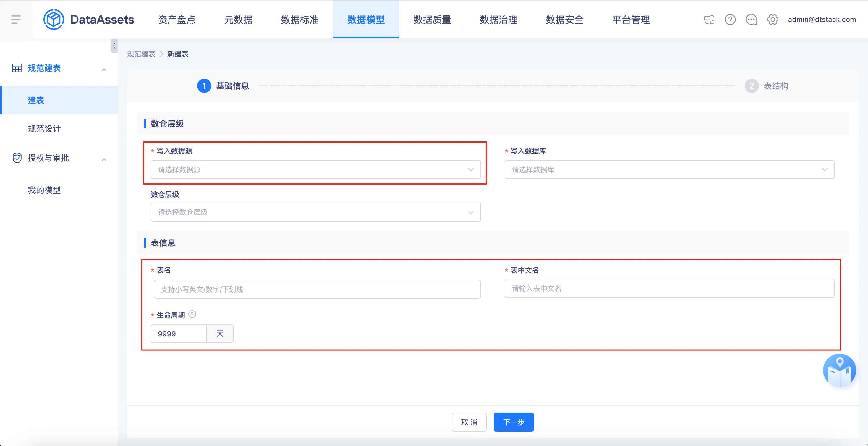The image size is (868, 446).
Task: Switch to the 元数据 tab
Action: pyautogui.click(x=238, y=20)
